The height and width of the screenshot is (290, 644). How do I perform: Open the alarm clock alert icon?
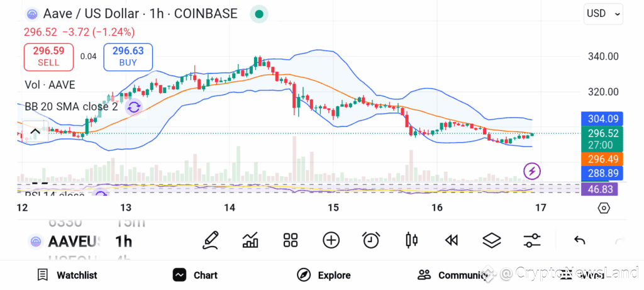click(x=371, y=240)
